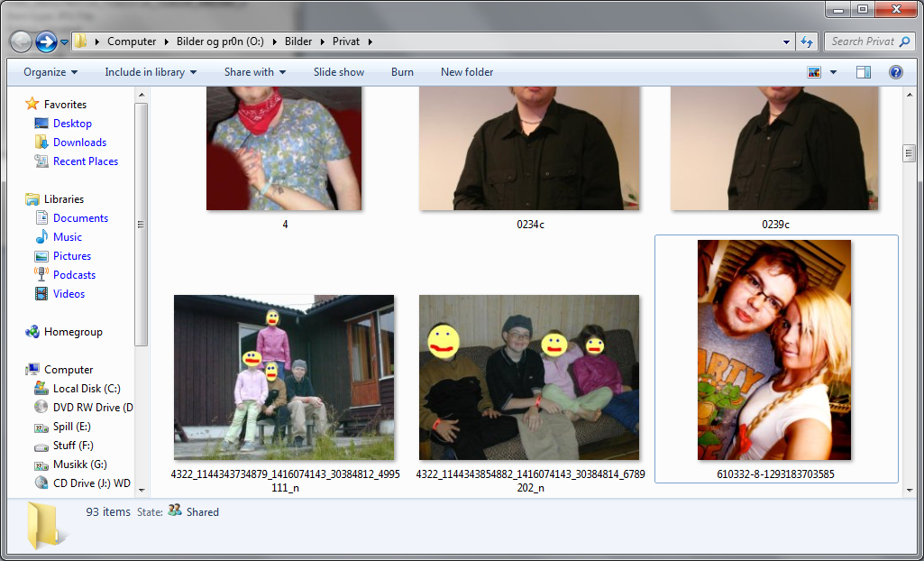Expand the arrow after Privat breadcrumb
The width and height of the screenshot is (924, 561).
(371, 41)
